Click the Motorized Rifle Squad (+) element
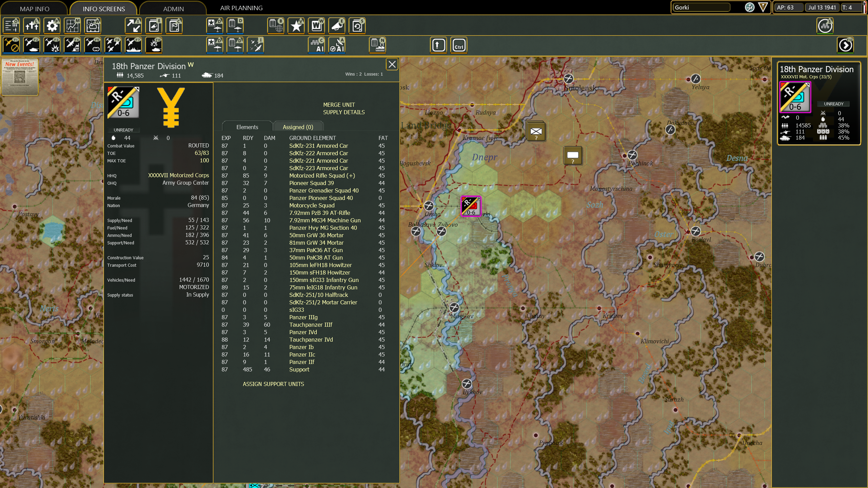Image resolution: width=868 pixels, height=488 pixels. tap(322, 176)
